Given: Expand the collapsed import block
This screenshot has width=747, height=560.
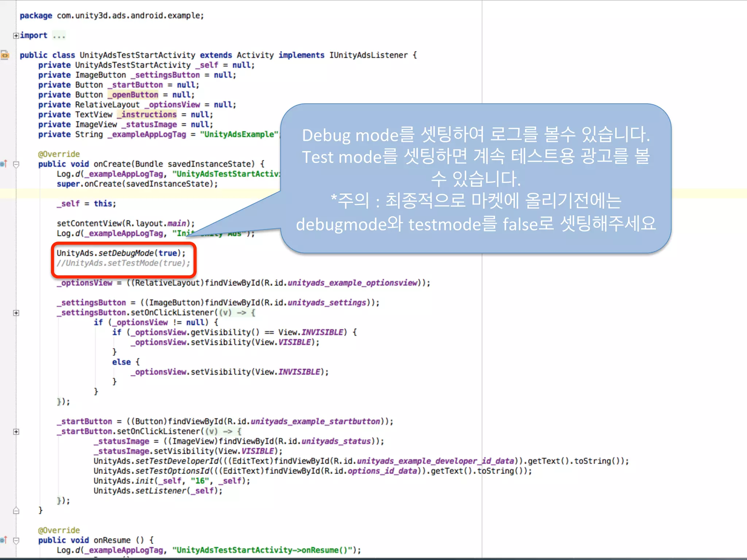Looking at the screenshot, I should (x=16, y=36).
